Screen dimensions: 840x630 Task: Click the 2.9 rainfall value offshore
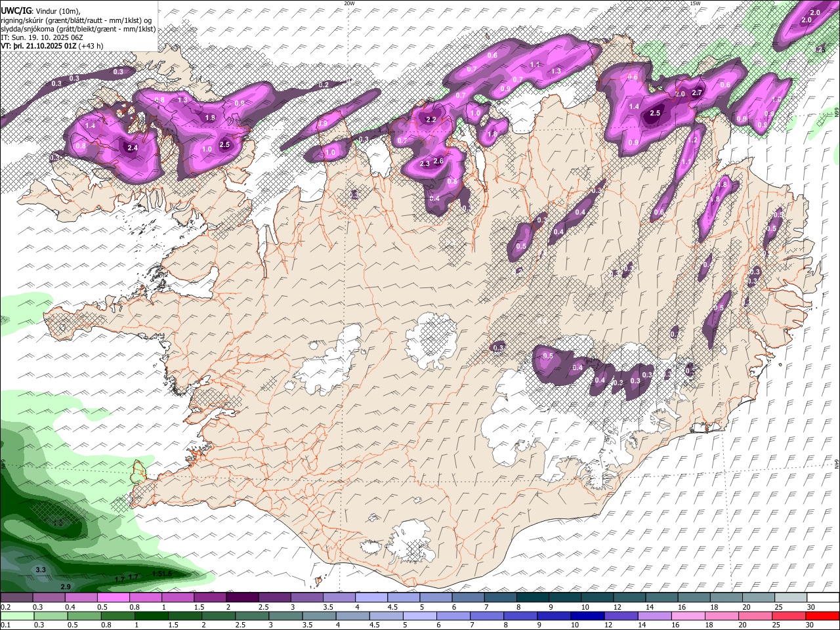tap(66, 587)
